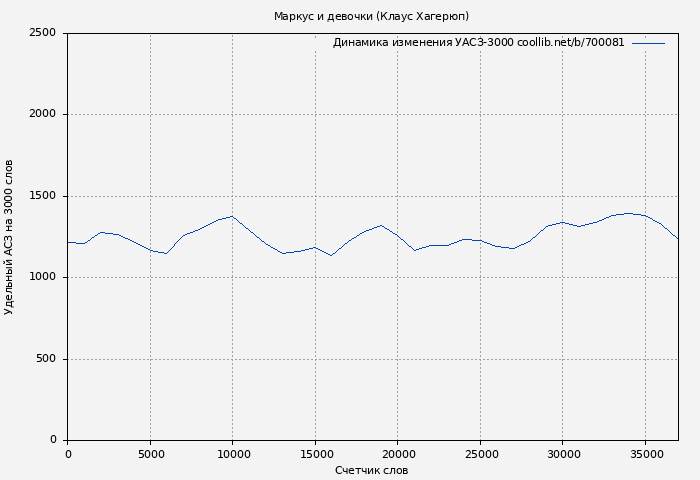Click the 500 tick label on y-axis
Image resolution: width=700 pixels, height=480 pixels.
coord(45,359)
